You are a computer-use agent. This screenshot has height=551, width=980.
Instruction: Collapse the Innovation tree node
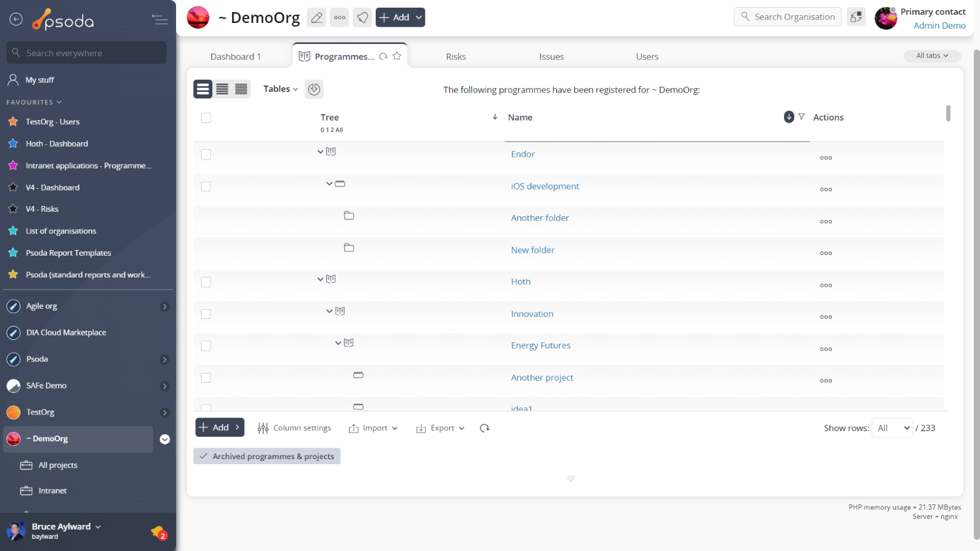(x=329, y=311)
